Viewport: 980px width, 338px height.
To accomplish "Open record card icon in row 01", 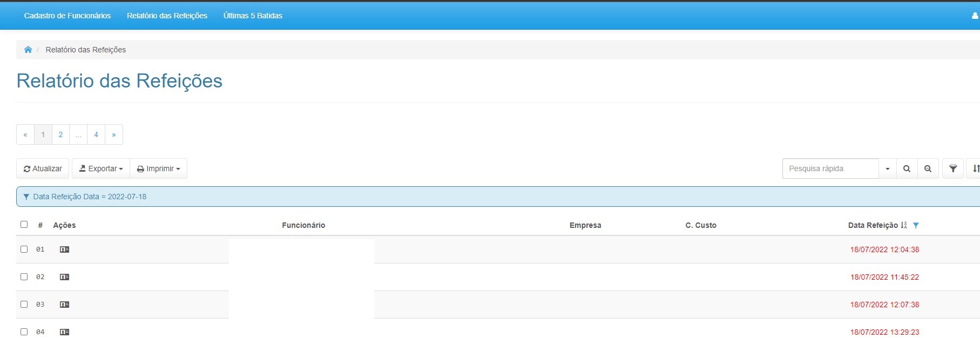I will pos(64,249).
